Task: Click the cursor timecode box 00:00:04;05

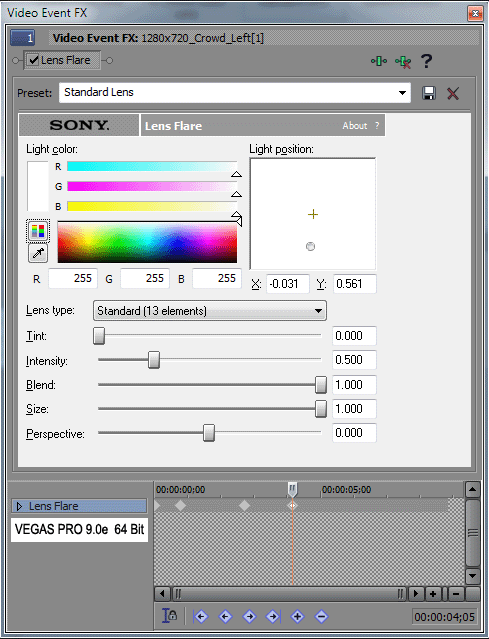Action: (x=444, y=617)
